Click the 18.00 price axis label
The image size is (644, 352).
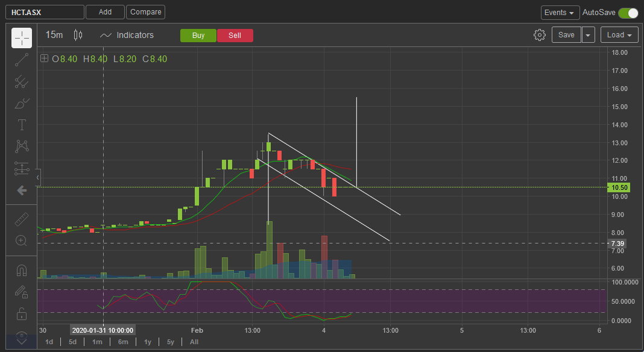pos(619,52)
